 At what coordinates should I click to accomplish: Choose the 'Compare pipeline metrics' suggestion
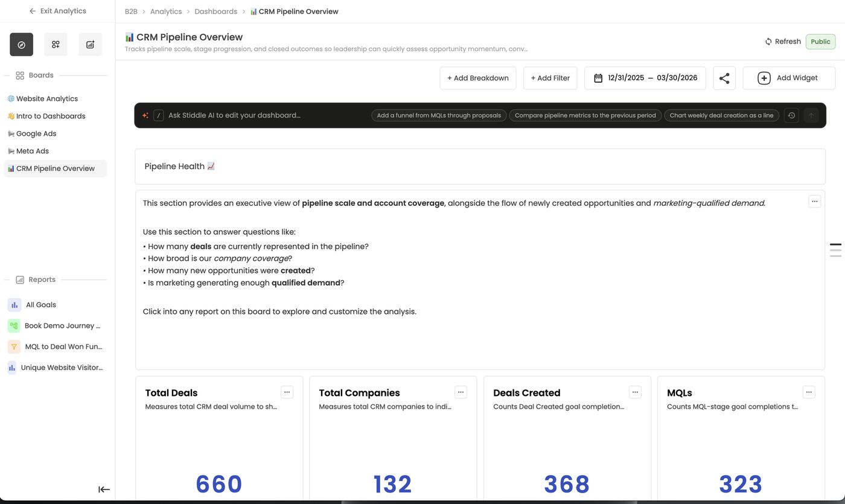[585, 115]
